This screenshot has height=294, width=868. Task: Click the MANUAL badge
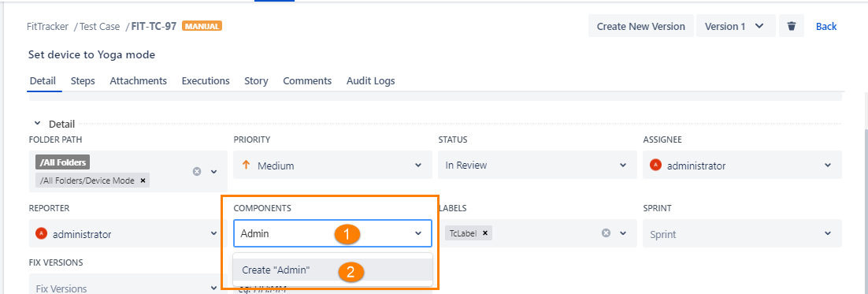[x=202, y=26]
